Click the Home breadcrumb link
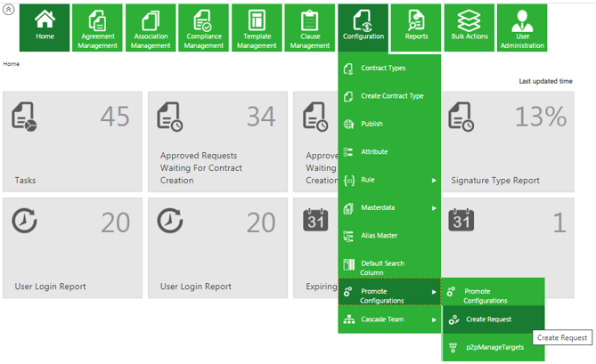This screenshot has width=596, height=364. point(12,64)
